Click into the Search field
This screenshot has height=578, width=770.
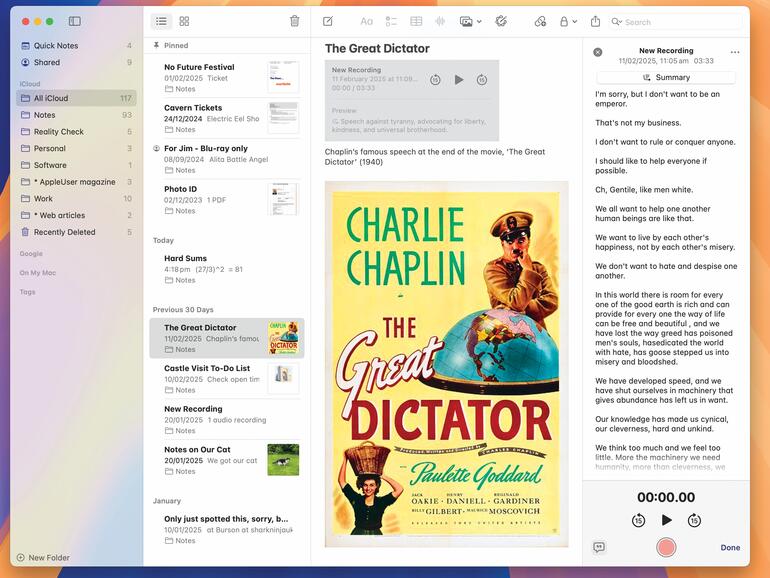coord(676,22)
